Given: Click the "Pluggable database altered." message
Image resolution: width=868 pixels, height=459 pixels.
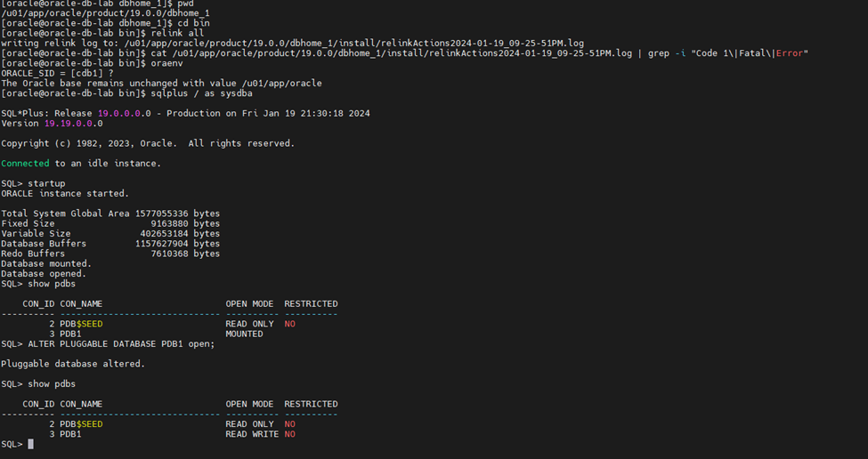Looking at the screenshot, I should [73, 364].
